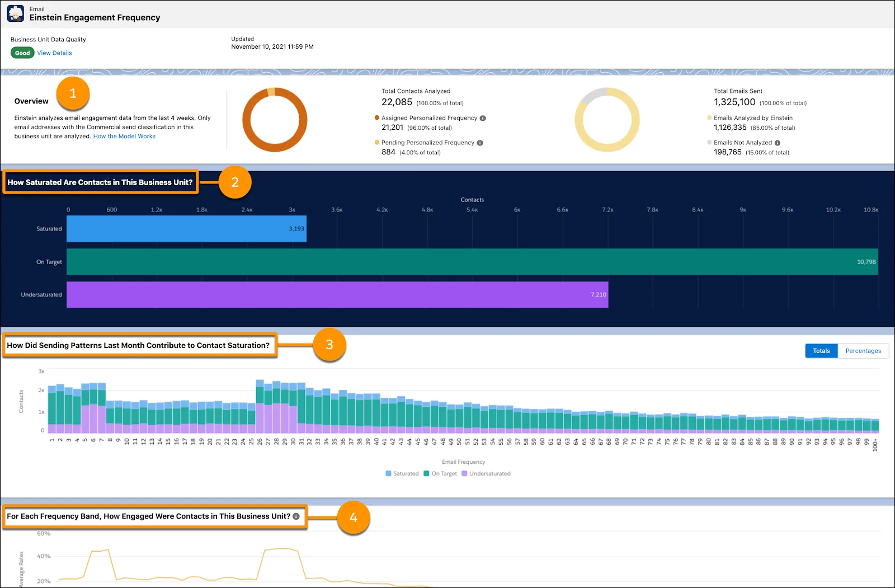Click Pending Personalized Frequency yellow legend dot
This screenshot has height=588, width=895.
tap(377, 143)
